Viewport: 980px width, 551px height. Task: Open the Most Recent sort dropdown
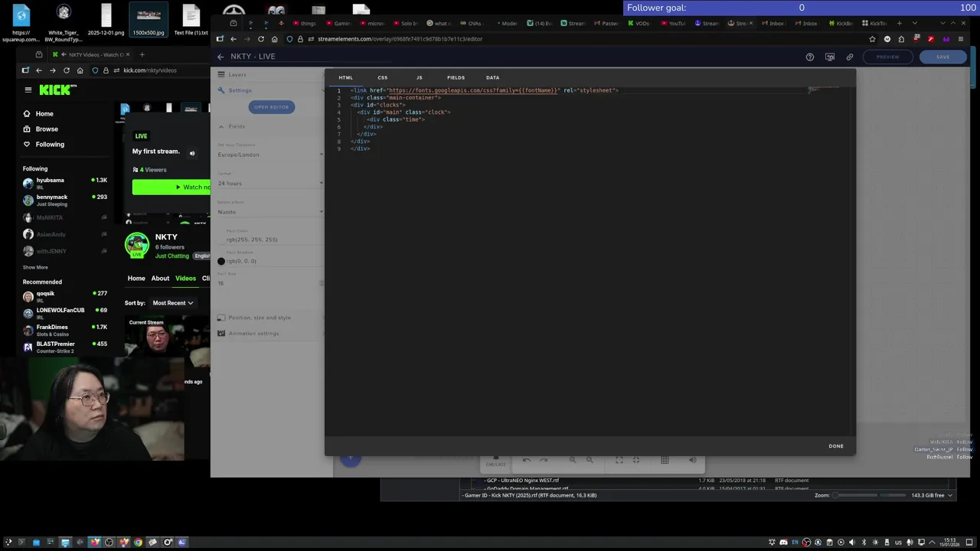click(172, 303)
